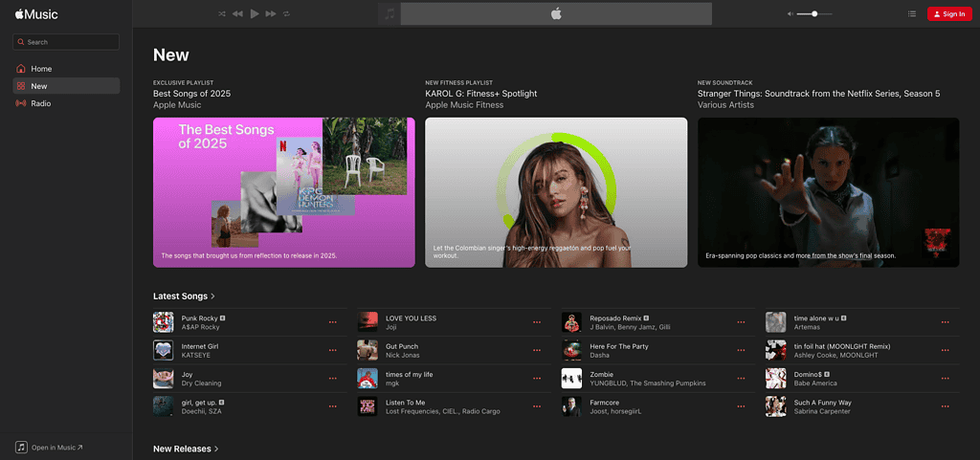
Task: Mute audio via speaker icon
Action: coord(790,13)
